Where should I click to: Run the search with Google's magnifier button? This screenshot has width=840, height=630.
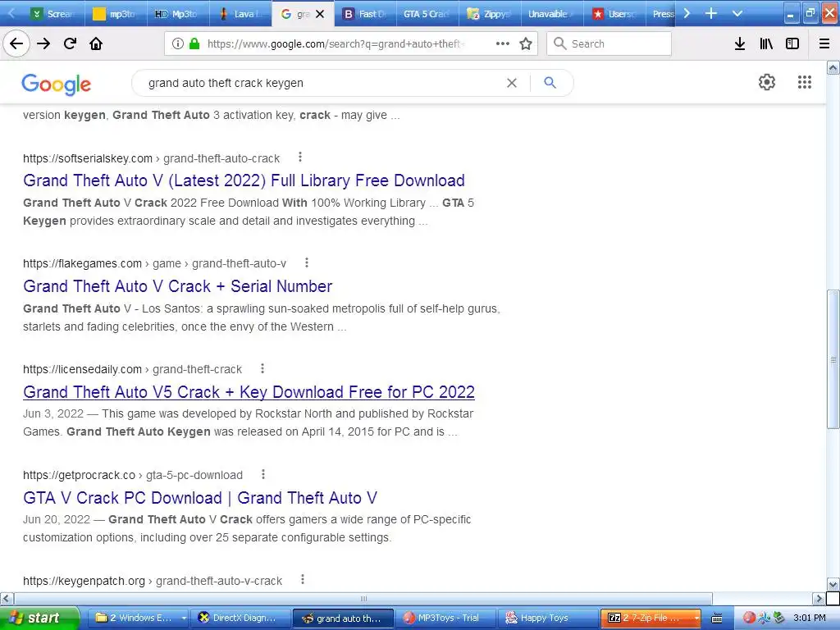(550, 83)
